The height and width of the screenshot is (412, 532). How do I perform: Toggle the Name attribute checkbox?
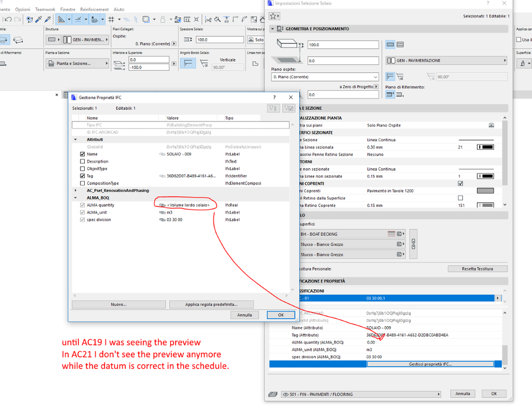pyautogui.click(x=82, y=154)
